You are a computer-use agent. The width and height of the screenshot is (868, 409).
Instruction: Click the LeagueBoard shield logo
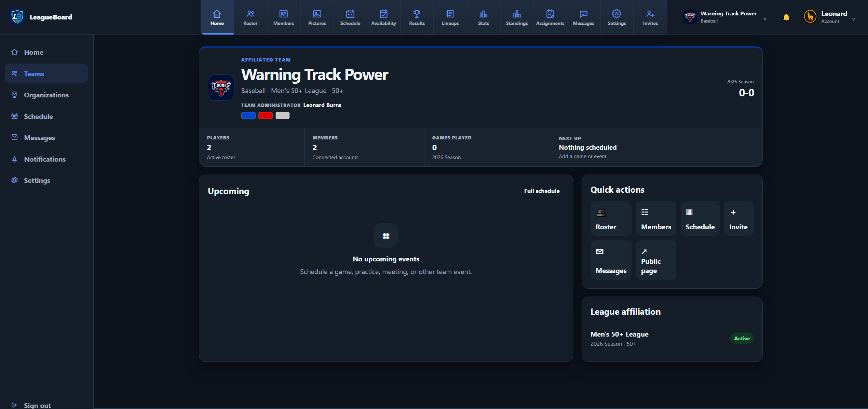coord(17,17)
